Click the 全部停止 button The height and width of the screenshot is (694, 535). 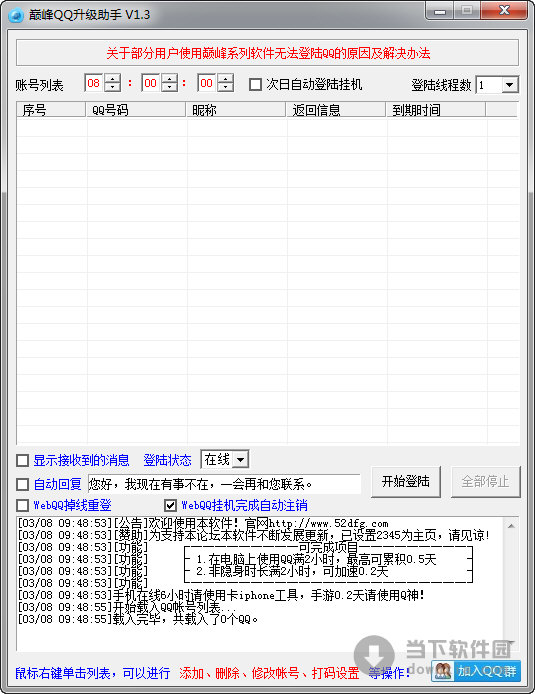(x=485, y=482)
